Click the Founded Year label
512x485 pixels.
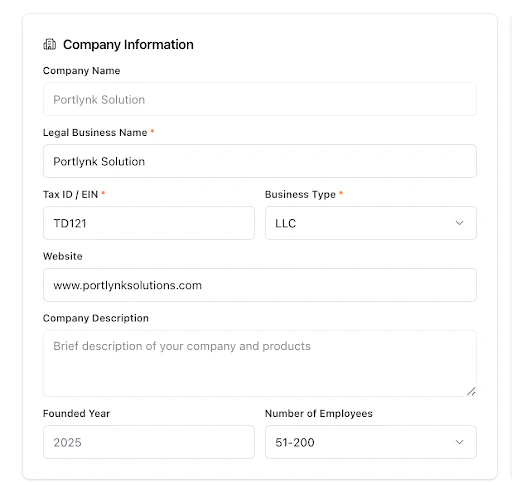point(76,413)
